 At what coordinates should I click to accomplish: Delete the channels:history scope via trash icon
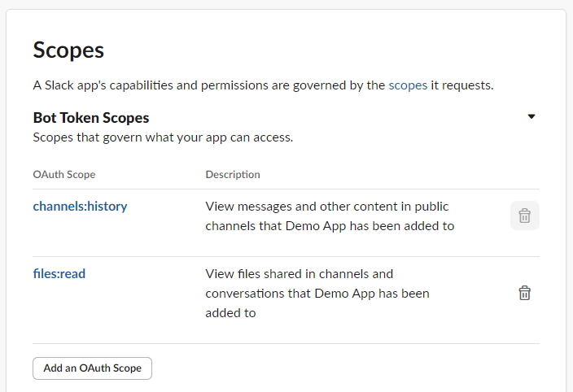(525, 216)
